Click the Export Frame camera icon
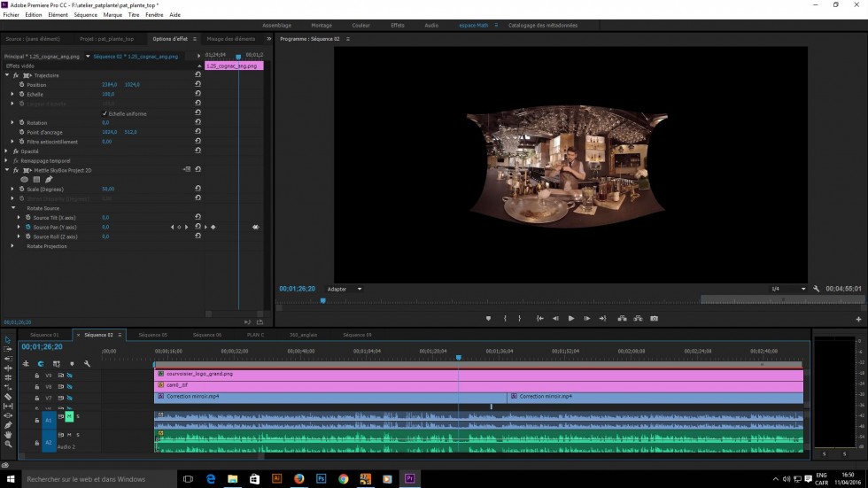The width and height of the screenshot is (868, 488). pyautogui.click(x=655, y=318)
